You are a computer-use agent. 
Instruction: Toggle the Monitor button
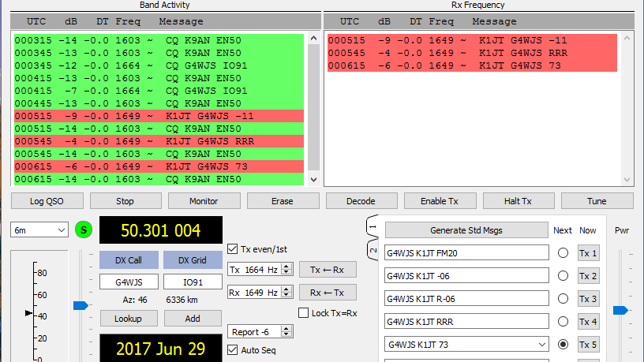click(204, 201)
